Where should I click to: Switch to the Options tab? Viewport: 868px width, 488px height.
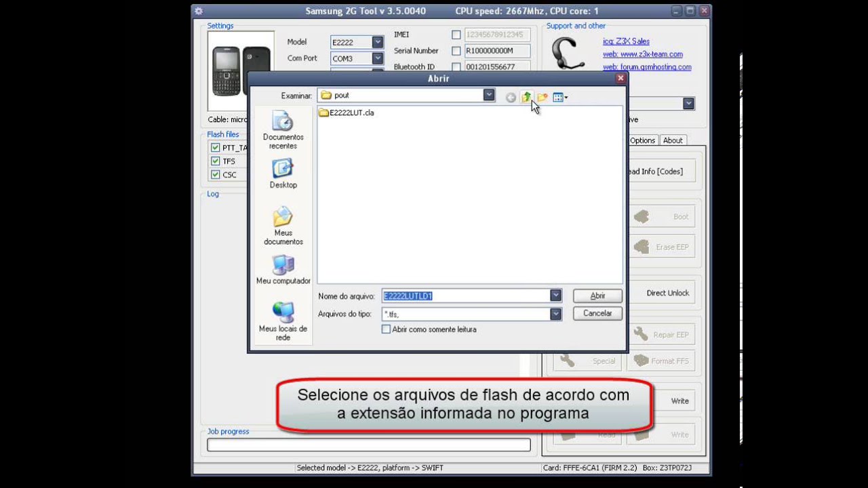642,140
